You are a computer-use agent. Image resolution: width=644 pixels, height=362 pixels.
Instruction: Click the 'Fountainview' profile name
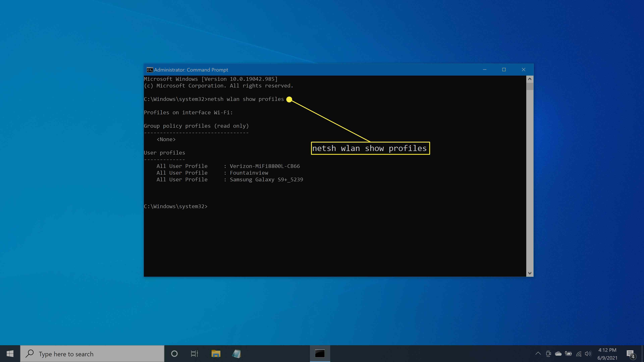[249, 173]
